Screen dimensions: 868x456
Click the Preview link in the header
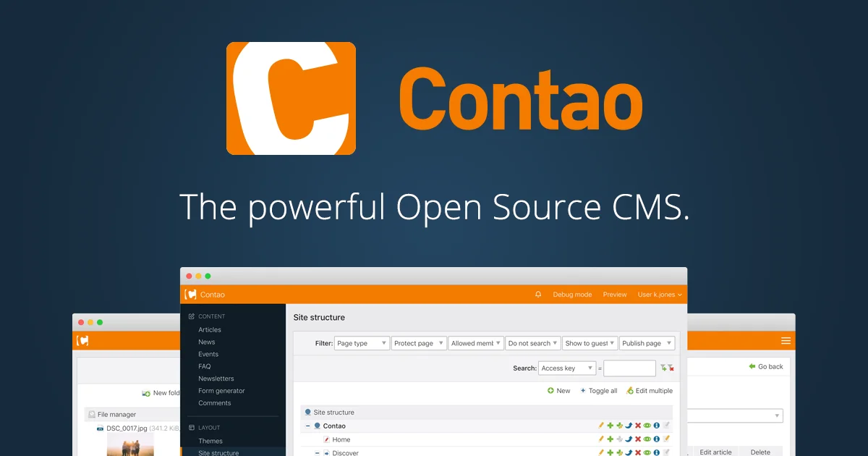tap(615, 295)
